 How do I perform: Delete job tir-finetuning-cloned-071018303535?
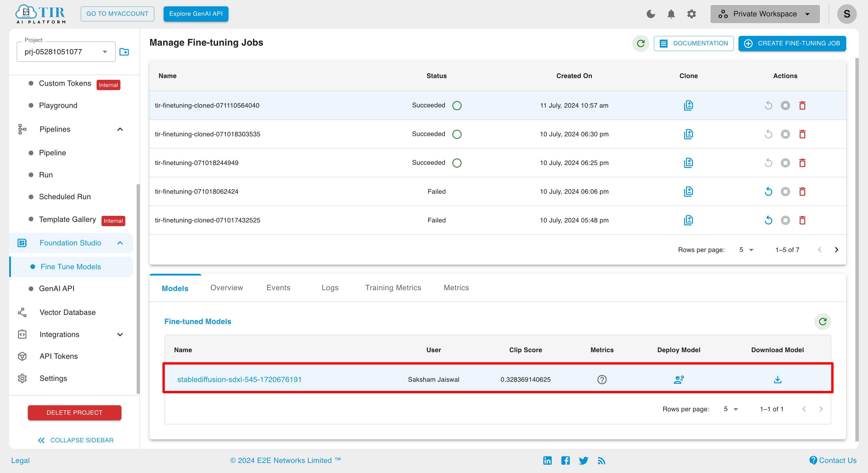click(x=802, y=134)
